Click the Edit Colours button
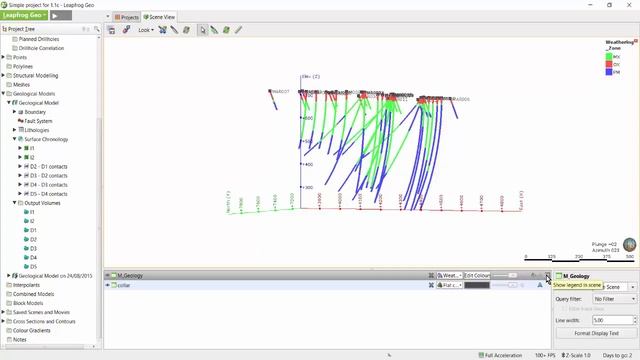This screenshot has height=360, width=640. pos(476,276)
